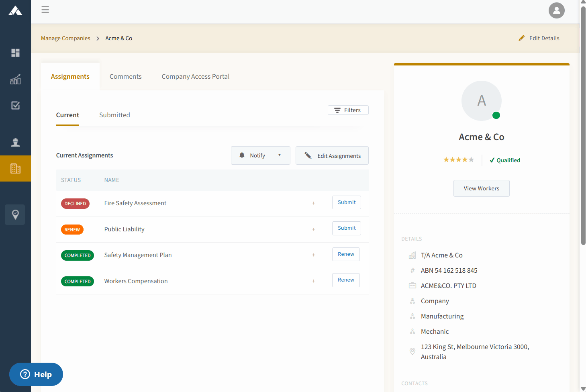Open the workers sidebar icon
The width and height of the screenshot is (586, 392).
coord(15,142)
